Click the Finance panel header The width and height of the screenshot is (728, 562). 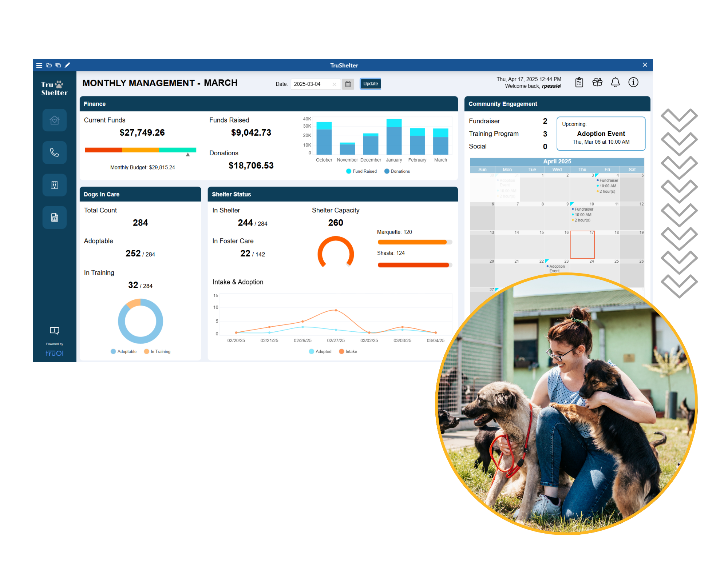269,104
